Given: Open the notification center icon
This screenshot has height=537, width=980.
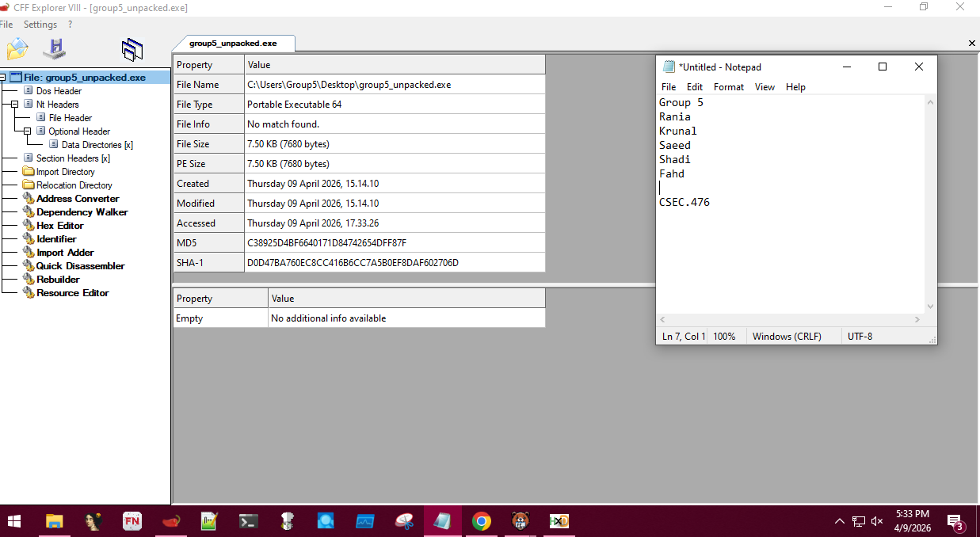Looking at the screenshot, I should [x=955, y=521].
